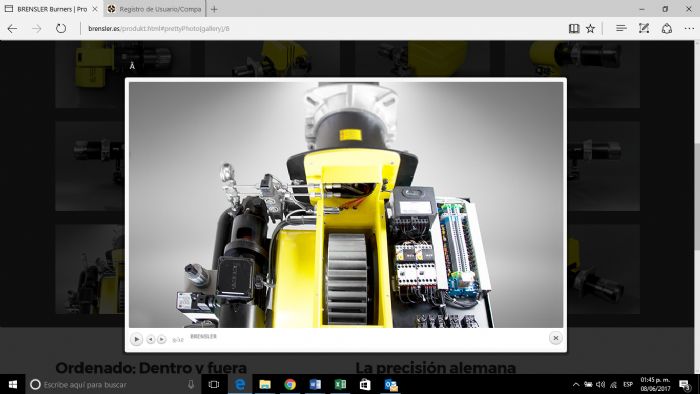
Task: Open Chrome from the taskbar
Action: point(290,384)
